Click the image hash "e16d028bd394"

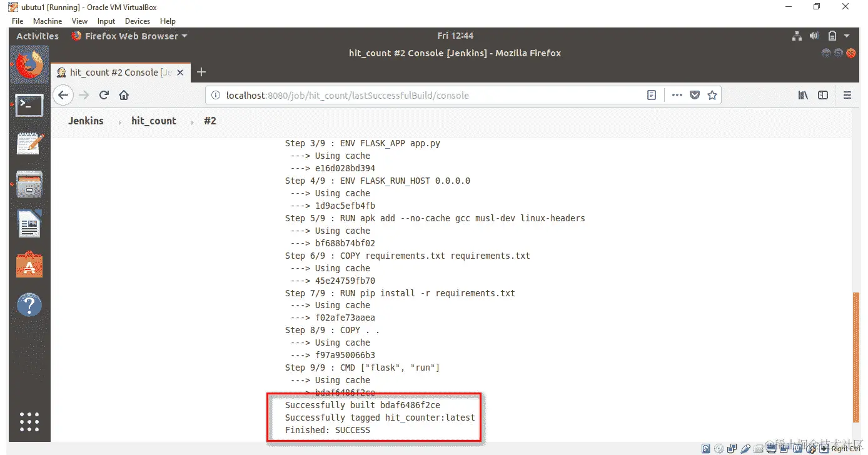pos(345,168)
